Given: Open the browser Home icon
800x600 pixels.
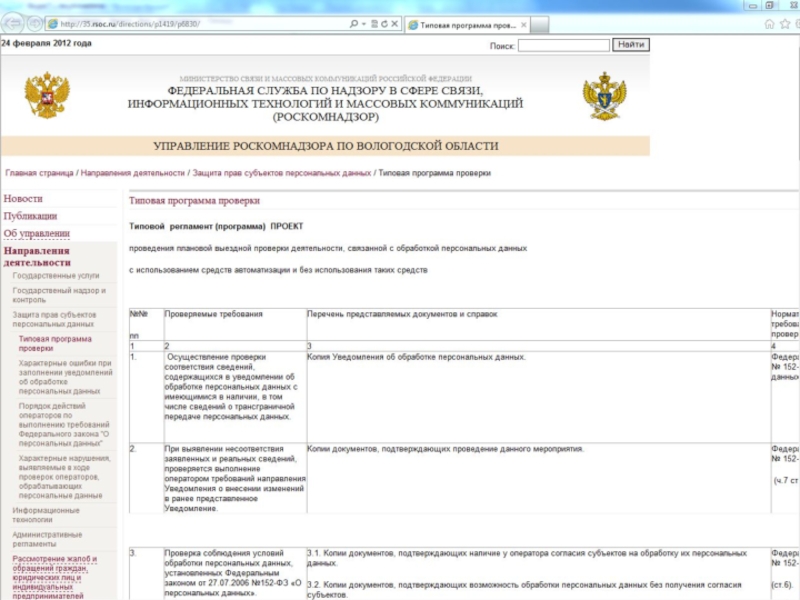Looking at the screenshot, I should [x=769, y=24].
